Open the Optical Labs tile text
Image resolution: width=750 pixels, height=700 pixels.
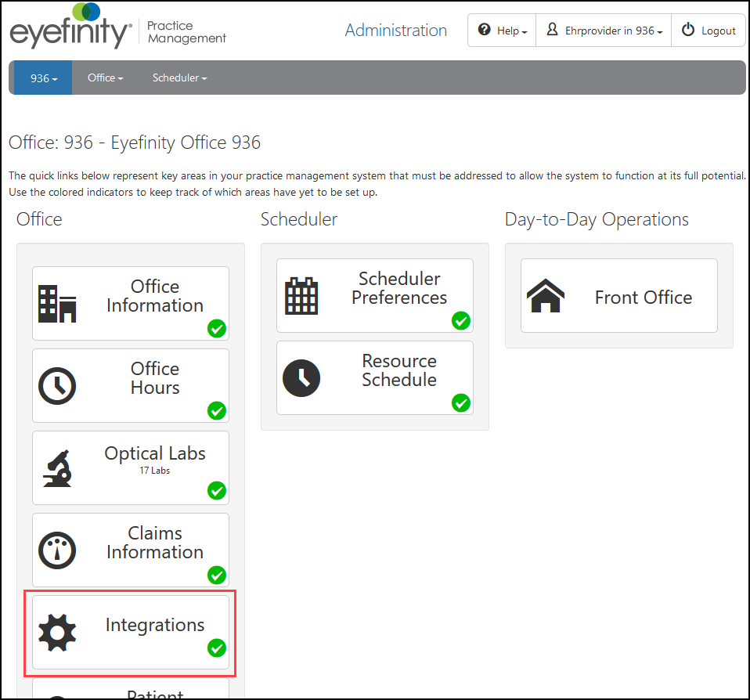coord(155,454)
